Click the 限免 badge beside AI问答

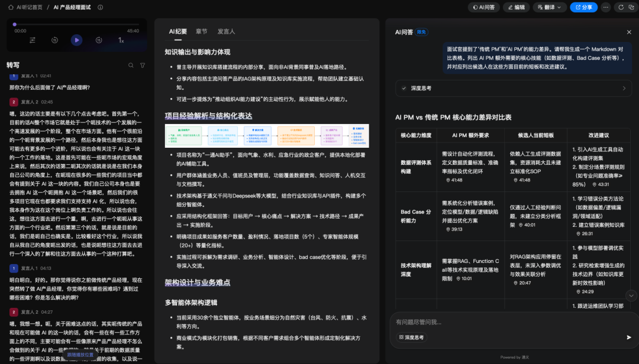click(421, 32)
